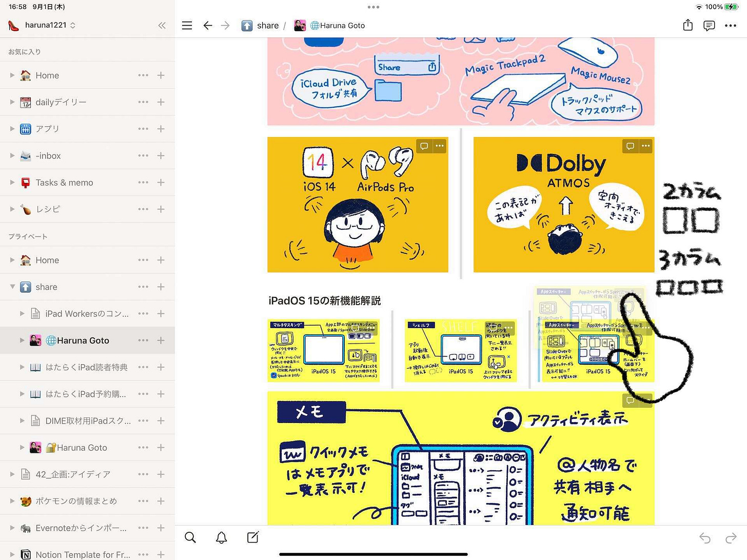This screenshot has width=747, height=560.
Task: Open the シェルフ SHELF iPadOS 15 thumbnail
Action: [x=461, y=351]
